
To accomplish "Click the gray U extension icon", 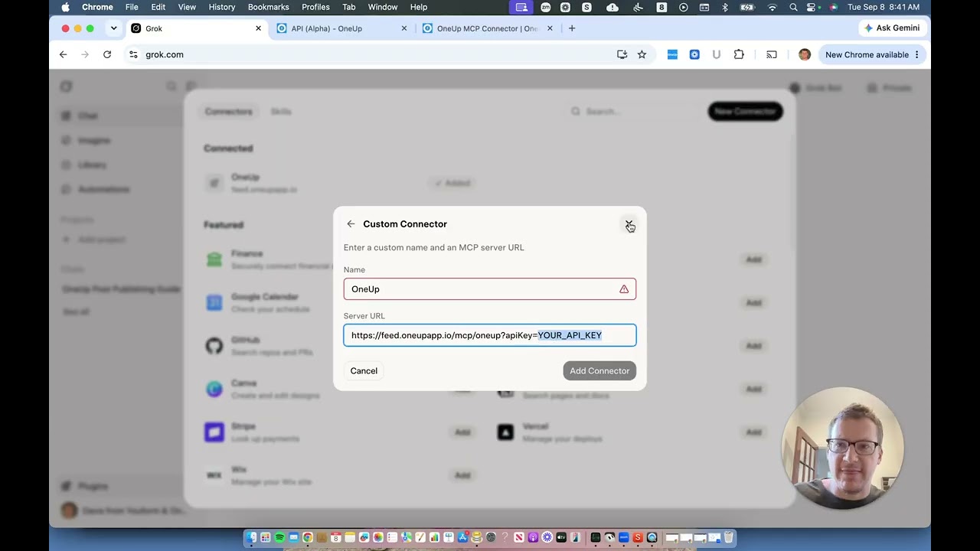I will click(717, 54).
